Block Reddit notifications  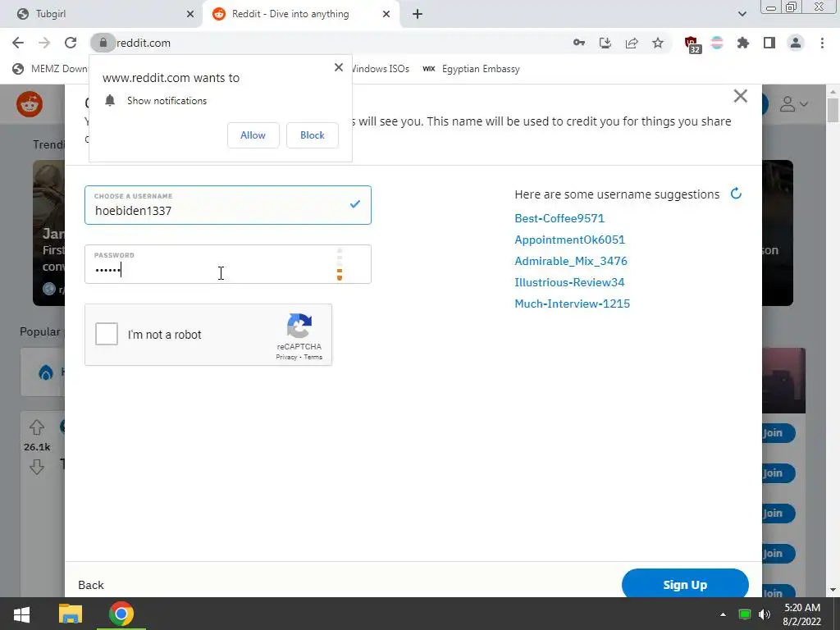pos(313,135)
